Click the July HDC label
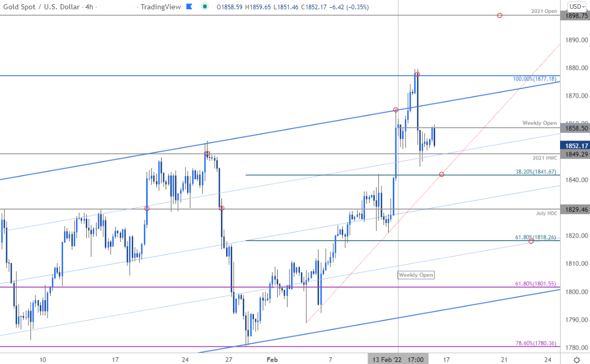This screenshot has height=364, width=590. [x=546, y=213]
